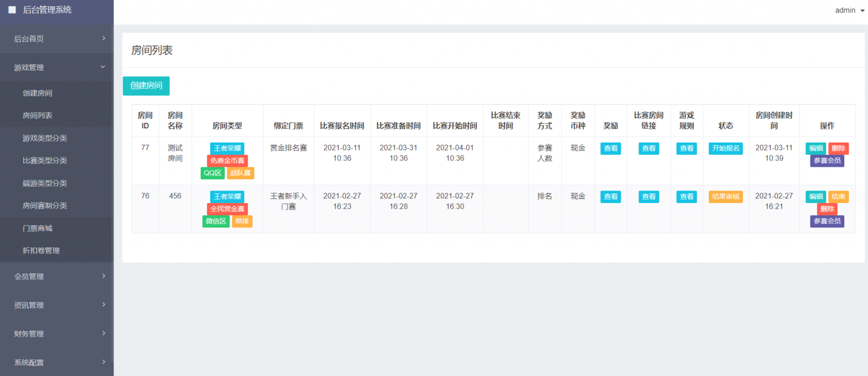Select 房间列表 in the sidebar
The image size is (868, 376).
tap(37, 115)
